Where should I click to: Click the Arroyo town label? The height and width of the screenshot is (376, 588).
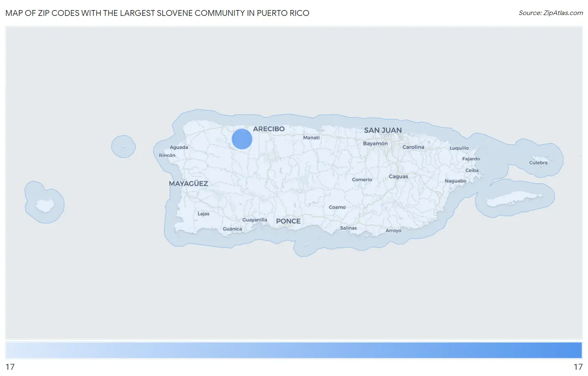(x=393, y=231)
